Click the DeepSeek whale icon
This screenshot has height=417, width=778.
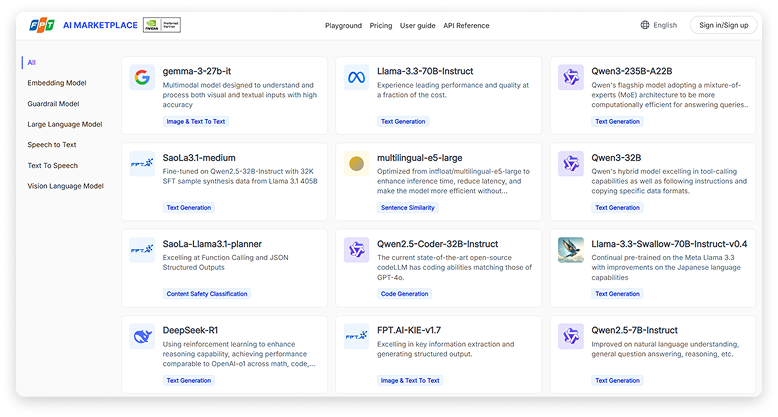(142, 336)
